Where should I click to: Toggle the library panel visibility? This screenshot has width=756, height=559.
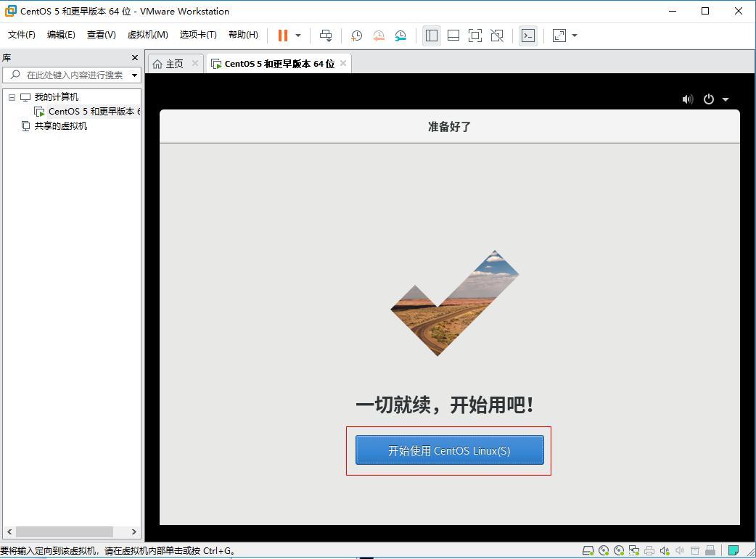point(431,35)
